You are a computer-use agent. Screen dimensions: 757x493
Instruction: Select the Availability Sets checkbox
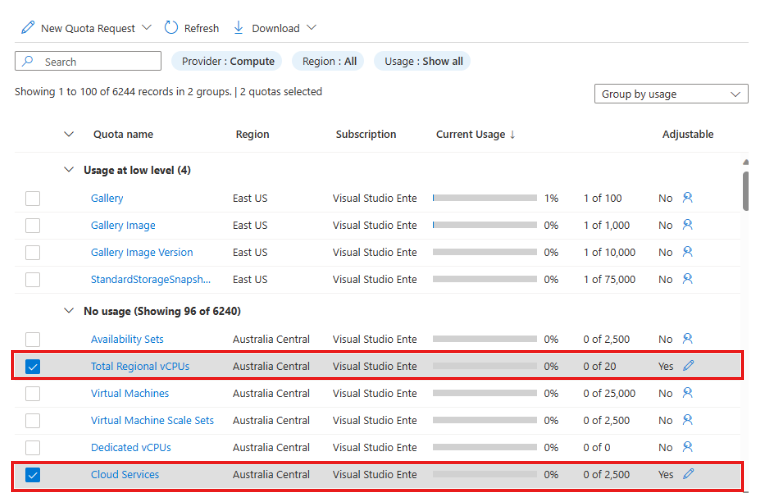(x=32, y=339)
